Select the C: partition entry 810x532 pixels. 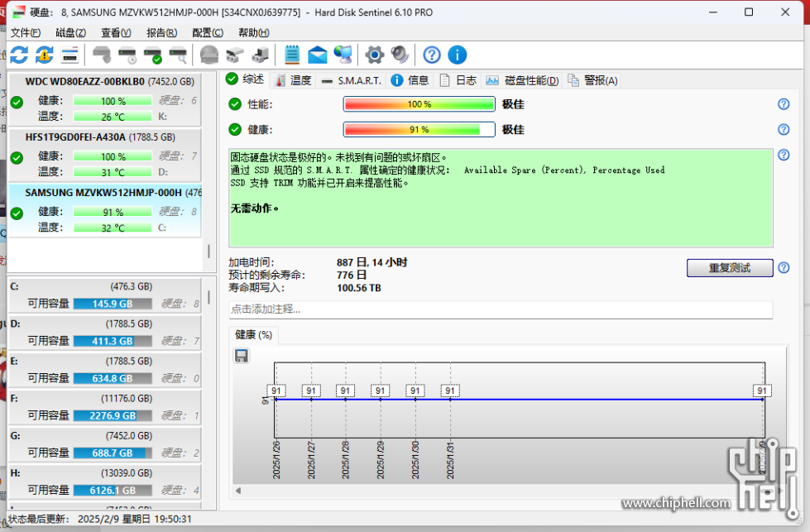click(x=105, y=295)
